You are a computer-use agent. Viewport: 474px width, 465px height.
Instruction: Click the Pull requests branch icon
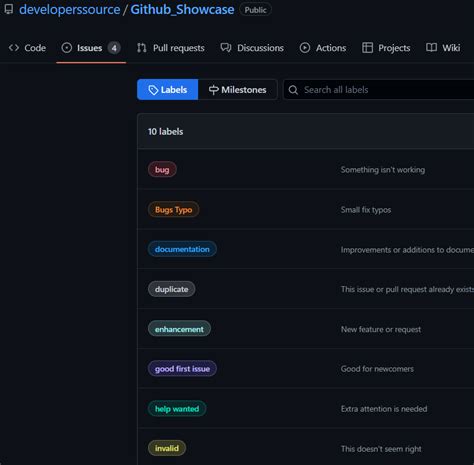(142, 48)
